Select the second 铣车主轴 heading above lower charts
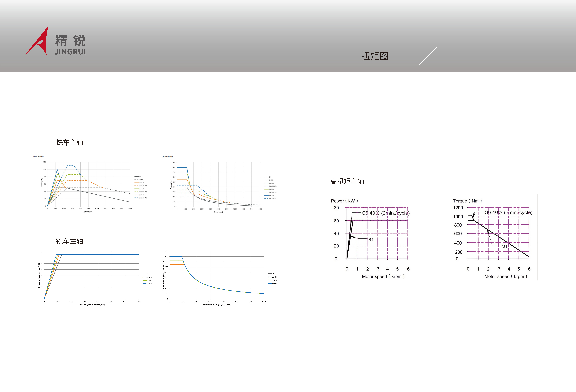The width and height of the screenshot is (576, 392). coord(70,241)
